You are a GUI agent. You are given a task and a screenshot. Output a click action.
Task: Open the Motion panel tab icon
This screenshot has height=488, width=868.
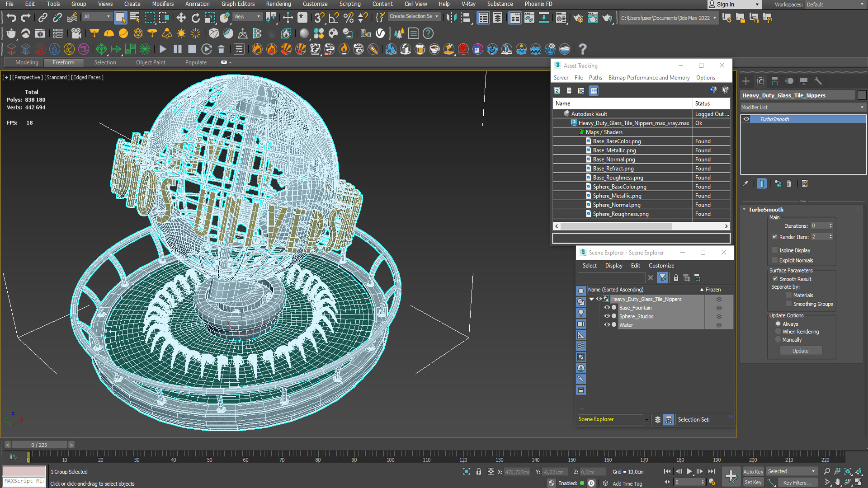coord(789,81)
